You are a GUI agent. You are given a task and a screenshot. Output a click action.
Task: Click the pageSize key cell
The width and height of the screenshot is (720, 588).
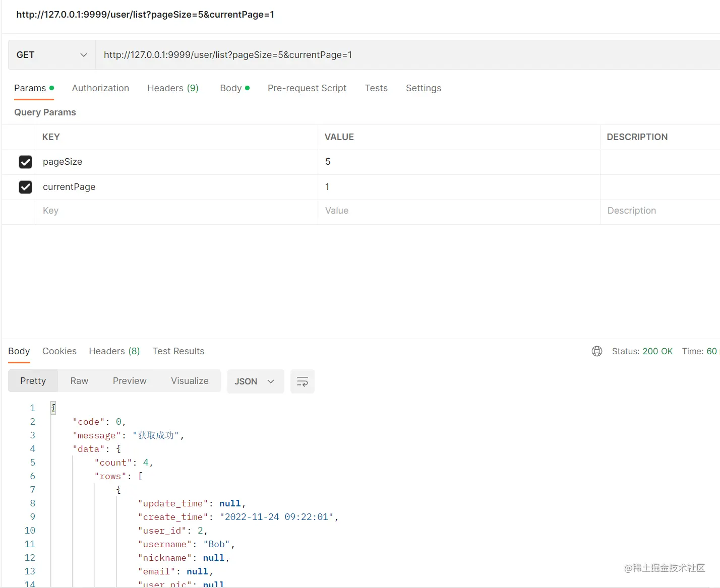tap(177, 162)
